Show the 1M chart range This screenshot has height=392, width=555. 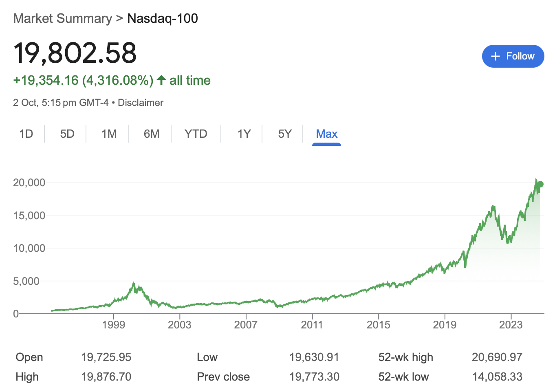point(109,134)
